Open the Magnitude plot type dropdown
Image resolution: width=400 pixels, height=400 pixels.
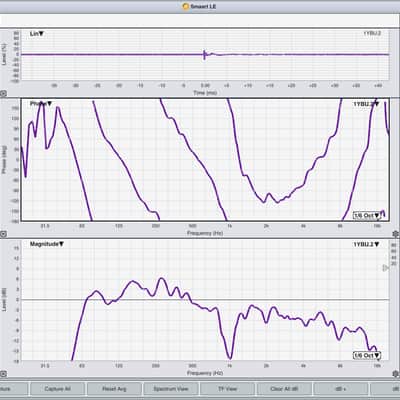[x=47, y=244]
